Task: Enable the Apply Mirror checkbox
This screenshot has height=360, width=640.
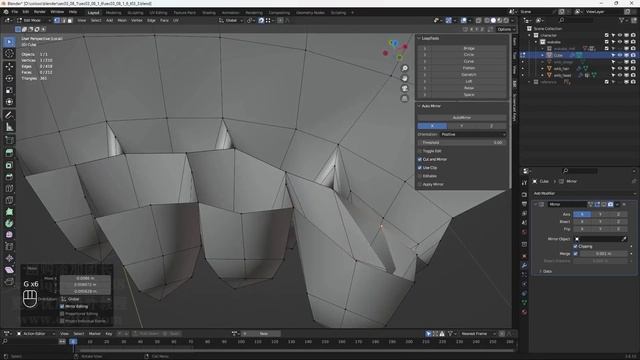Action: coord(420,184)
